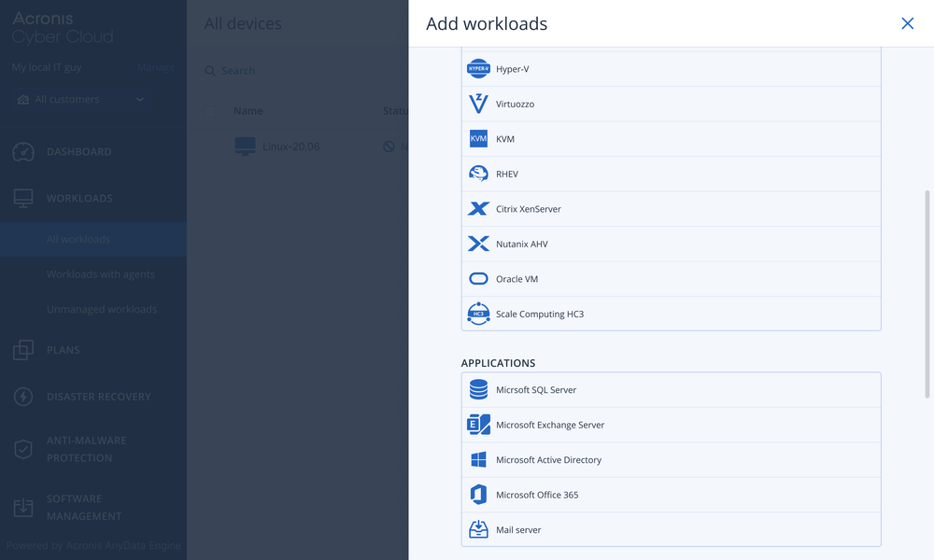Click the Disaster Recovery lightning icon
The image size is (934, 560).
pyautogui.click(x=23, y=397)
